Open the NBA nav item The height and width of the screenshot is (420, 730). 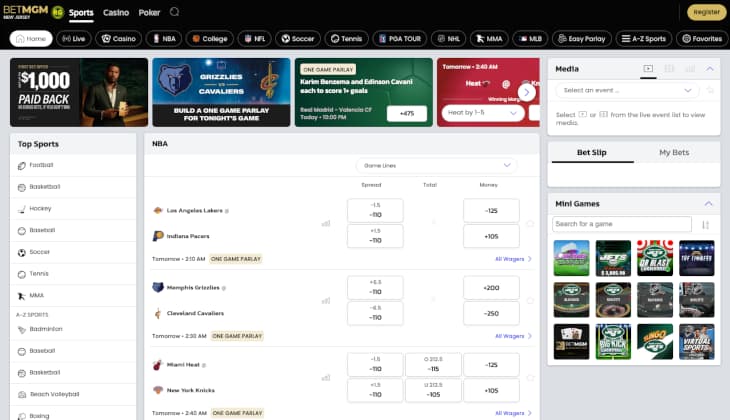click(x=164, y=39)
